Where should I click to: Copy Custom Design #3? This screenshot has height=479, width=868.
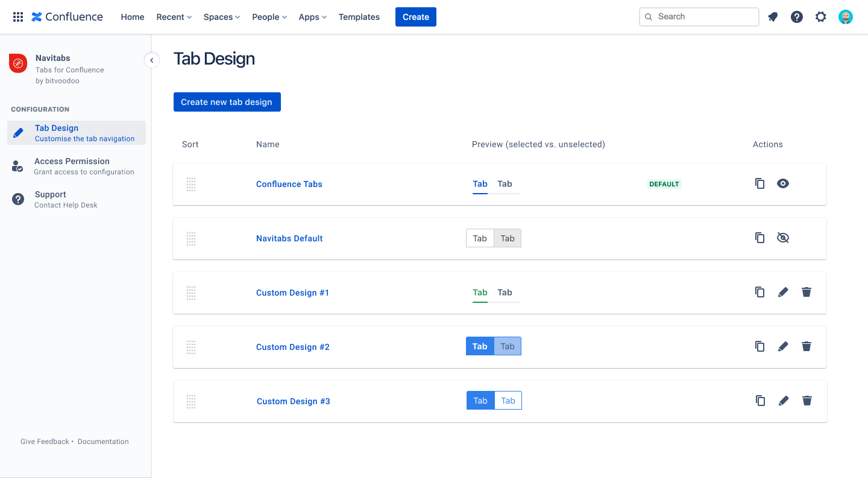click(x=761, y=401)
